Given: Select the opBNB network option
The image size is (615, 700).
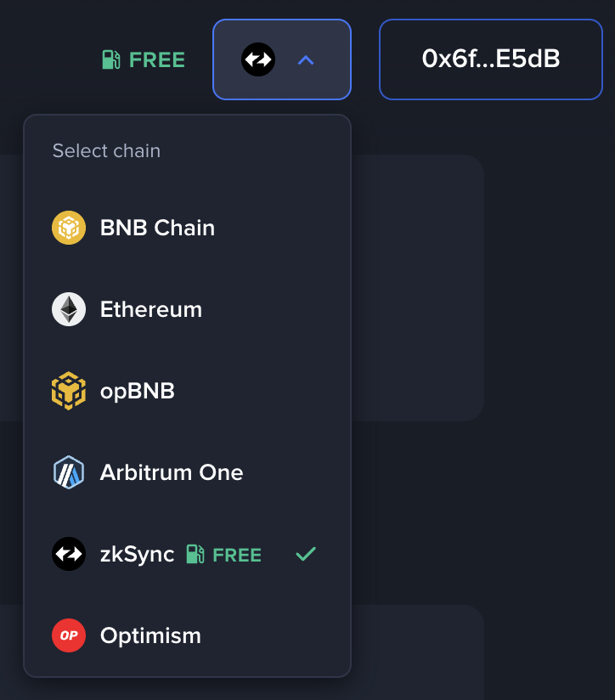Looking at the screenshot, I should 138,391.
